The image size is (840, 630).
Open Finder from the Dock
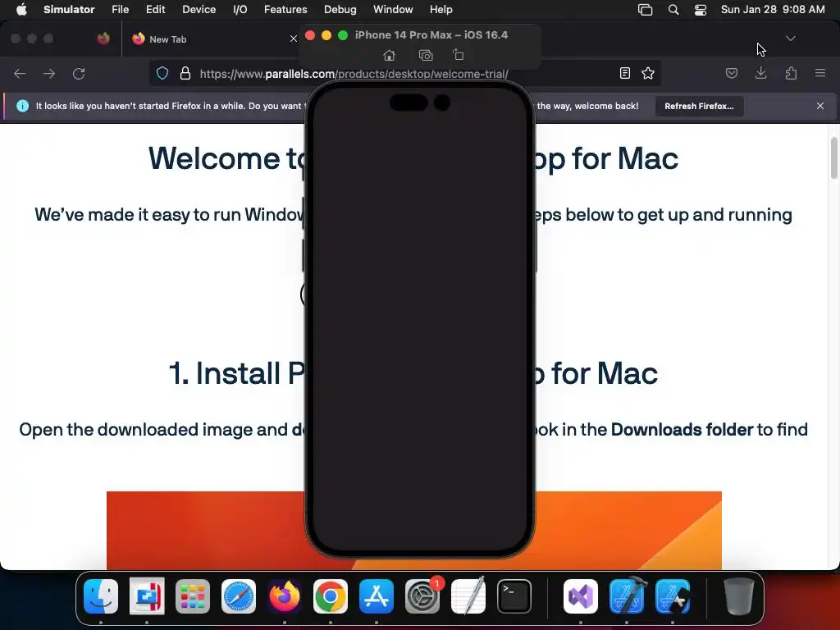pyautogui.click(x=101, y=596)
